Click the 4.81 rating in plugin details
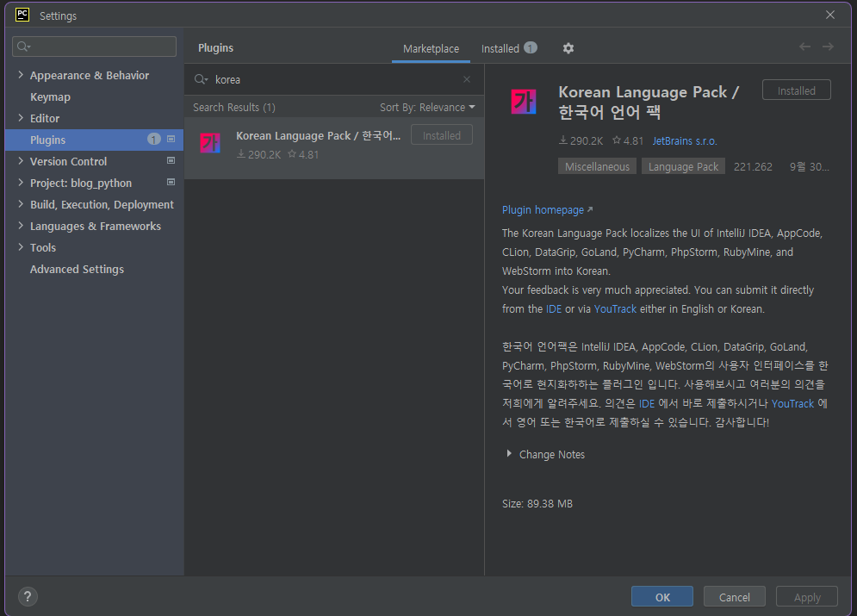This screenshot has height=616, width=857. [x=628, y=141]
